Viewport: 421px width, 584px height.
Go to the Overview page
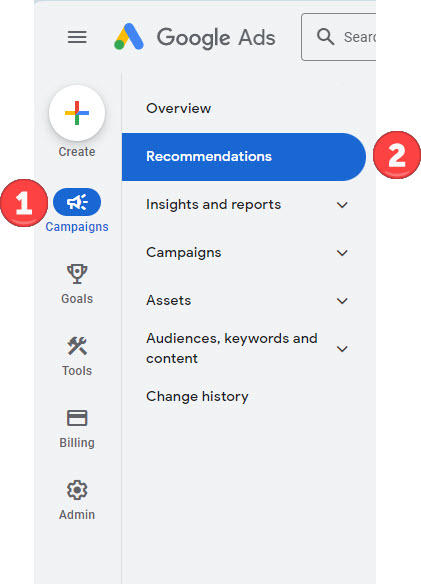click(x=178, y=108)
